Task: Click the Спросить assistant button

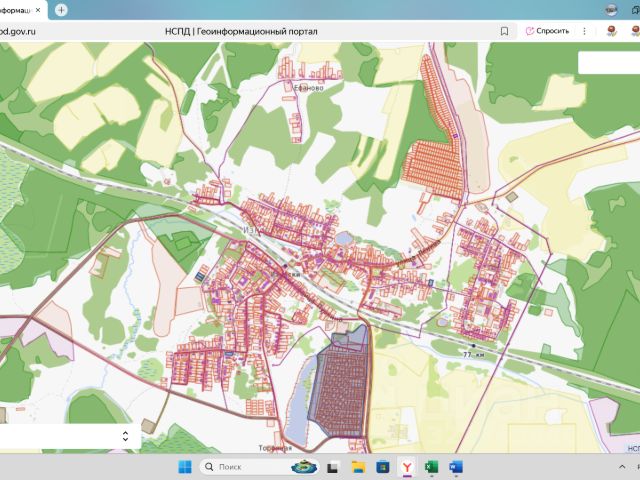Action: tap(547, 31)
